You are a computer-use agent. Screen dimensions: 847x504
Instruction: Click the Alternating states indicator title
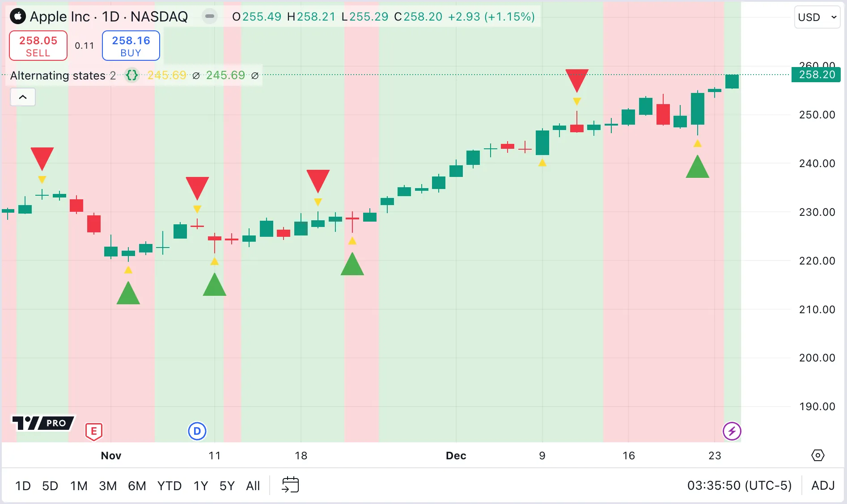pos(58,76)
